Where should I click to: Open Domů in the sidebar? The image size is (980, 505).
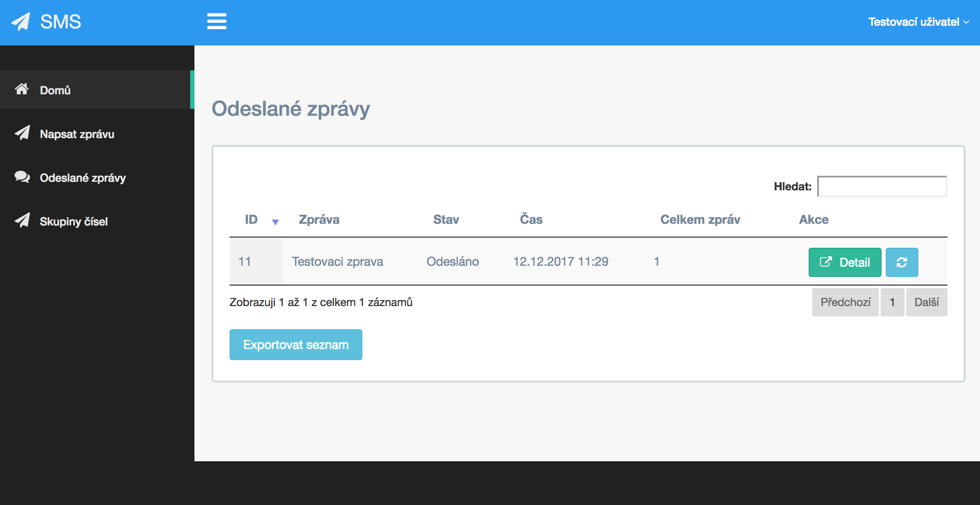(x=97, y=90)
